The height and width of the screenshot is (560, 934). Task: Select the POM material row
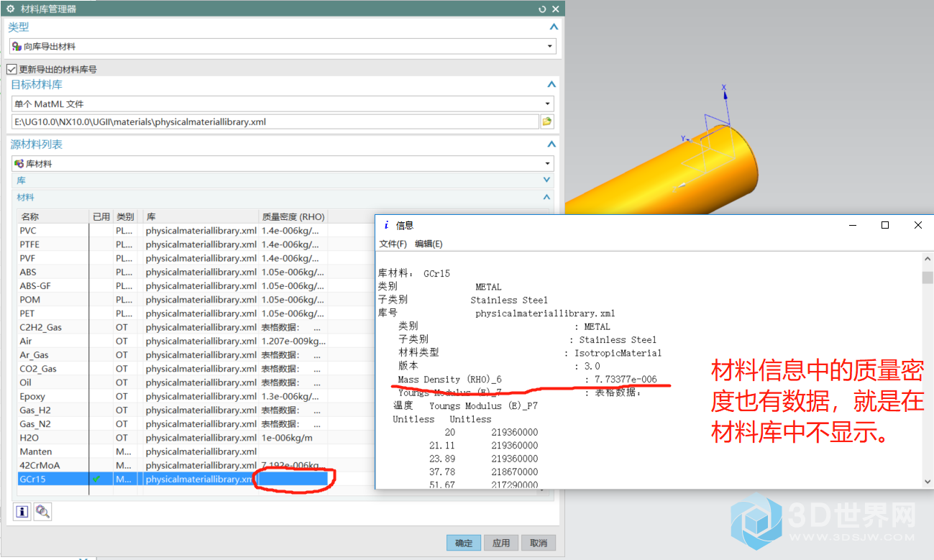tap(173, 300)
